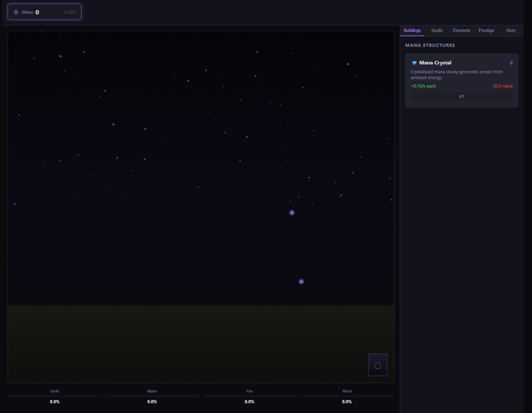Click the Mana counter box
Viewport: 532px width, 413px height.
45,12
